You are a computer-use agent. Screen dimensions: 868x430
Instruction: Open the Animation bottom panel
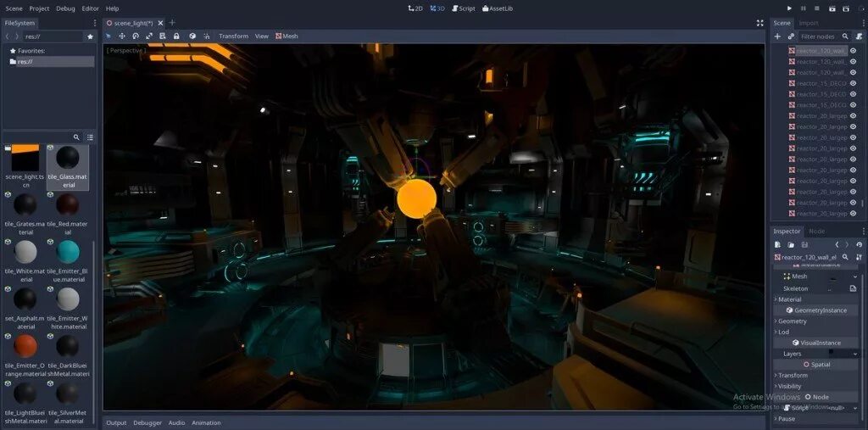pyautogui.click(x=206, y=423)
